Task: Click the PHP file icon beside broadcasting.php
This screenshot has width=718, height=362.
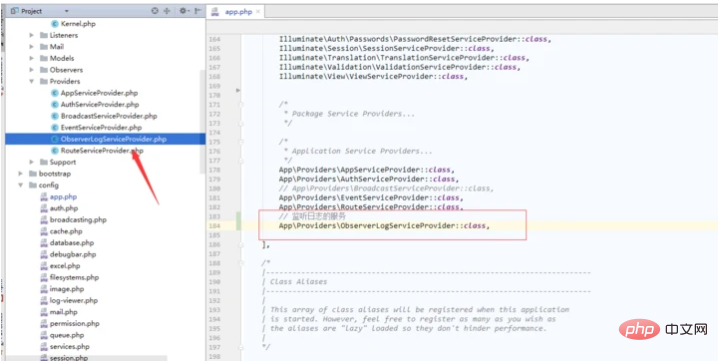Action: (44, 220)
